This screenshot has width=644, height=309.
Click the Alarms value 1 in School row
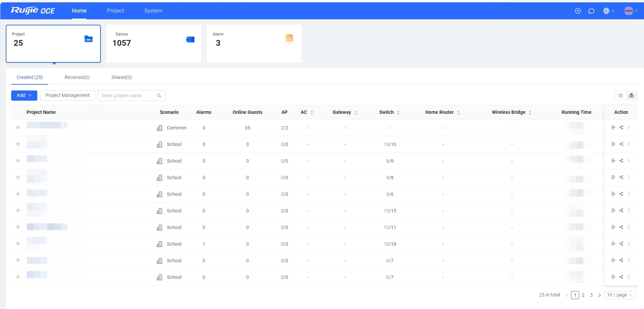pos(204,244)
